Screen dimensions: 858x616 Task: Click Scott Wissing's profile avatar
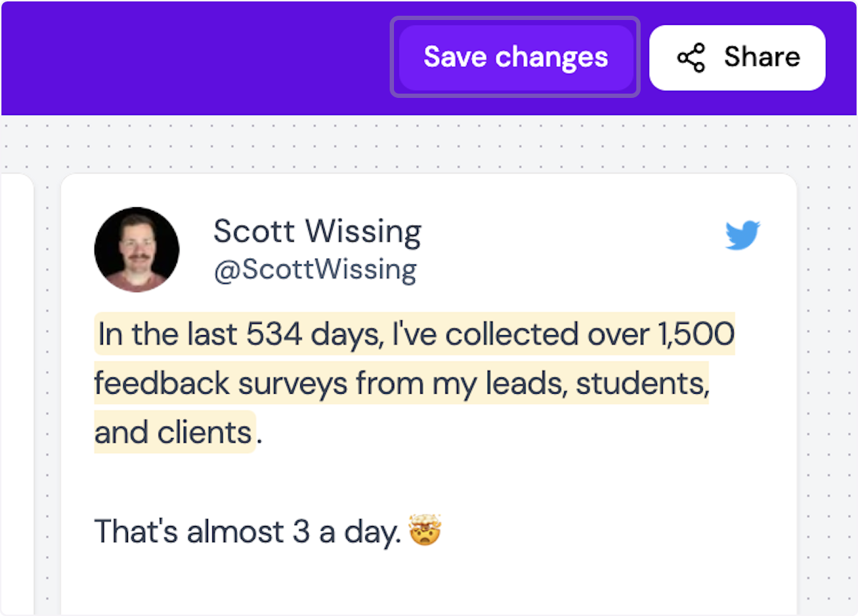click(x=137, y=249)
